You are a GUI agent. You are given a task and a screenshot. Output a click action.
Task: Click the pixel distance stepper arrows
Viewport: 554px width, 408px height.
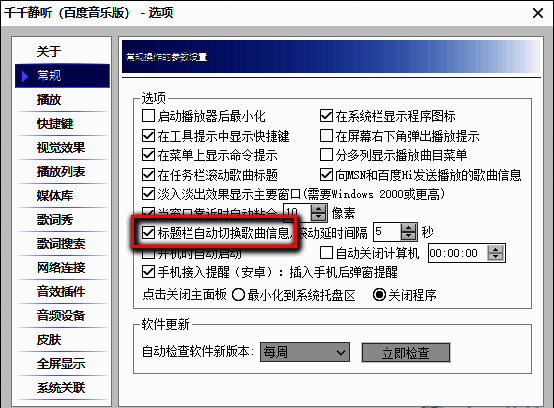pyautogui.click(x=319, y=213)
